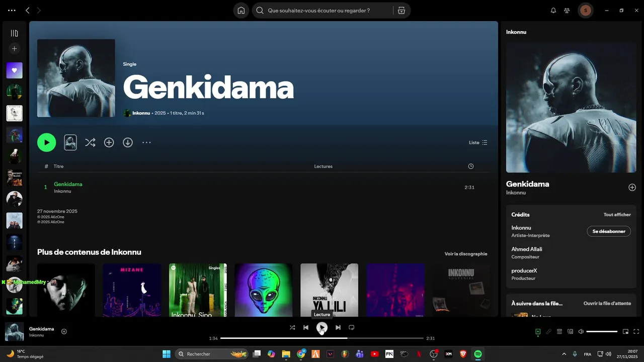The image size is (644, 362).
Task: Click the producerX credit
Action: click(x=524, y=270)
